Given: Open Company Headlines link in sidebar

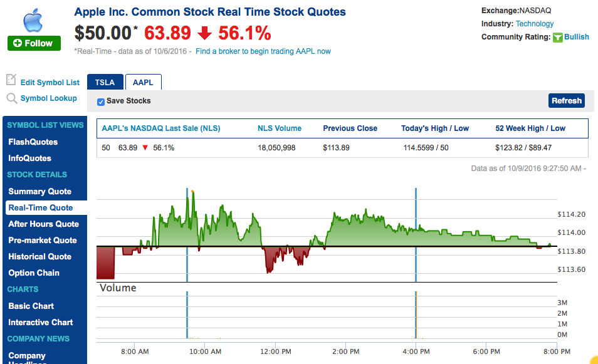Looking at the screenshot, I should tap(27, 358).
